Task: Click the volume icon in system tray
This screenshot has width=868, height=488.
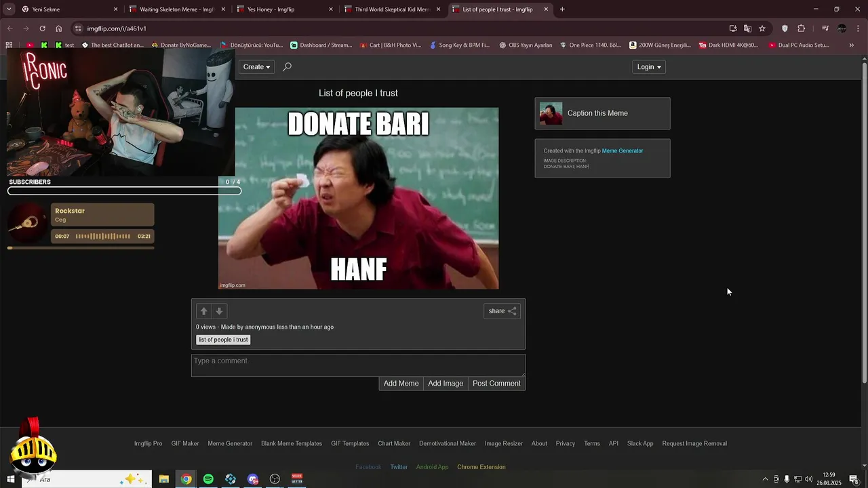Action: [x=808, y=479]
